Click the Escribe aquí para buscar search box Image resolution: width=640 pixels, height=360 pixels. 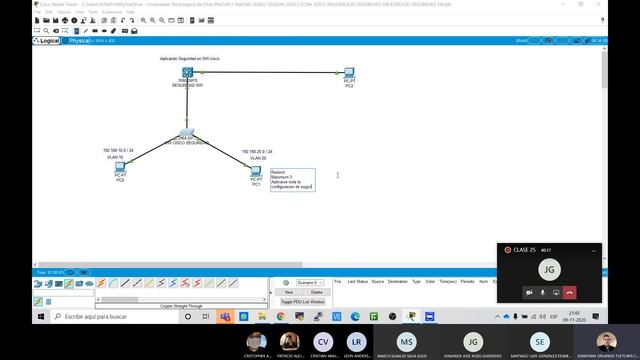click(114, 316)
